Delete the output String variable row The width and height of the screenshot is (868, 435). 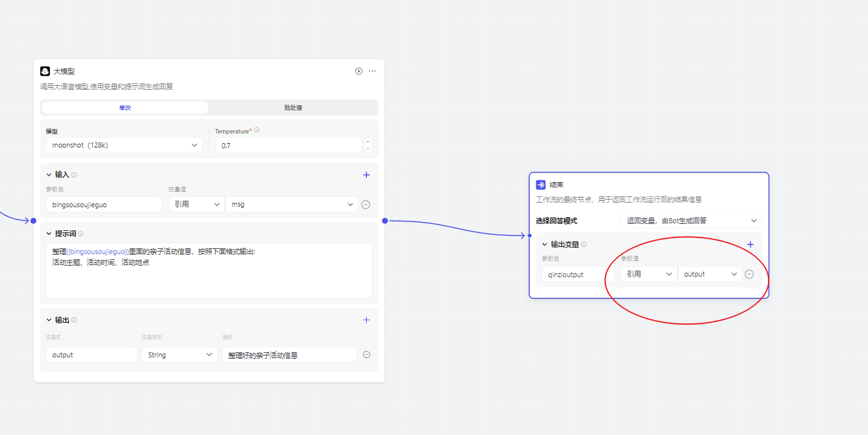point(366,354)
